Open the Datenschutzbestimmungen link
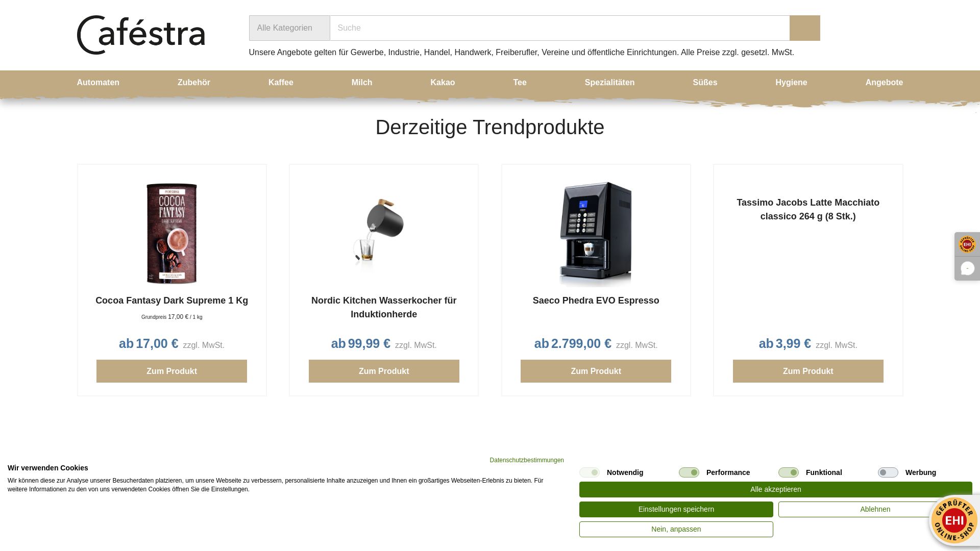The width and height of the screenshot is (980, 551). (527, 460)
